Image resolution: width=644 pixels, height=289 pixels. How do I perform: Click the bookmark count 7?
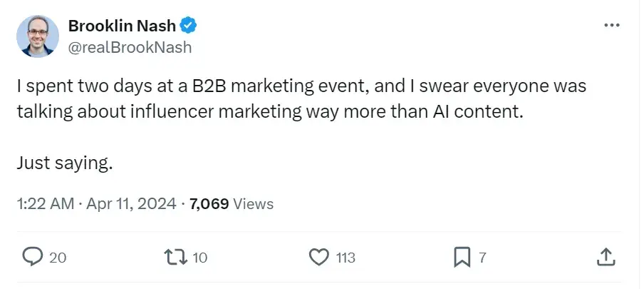tap(482, 258)
